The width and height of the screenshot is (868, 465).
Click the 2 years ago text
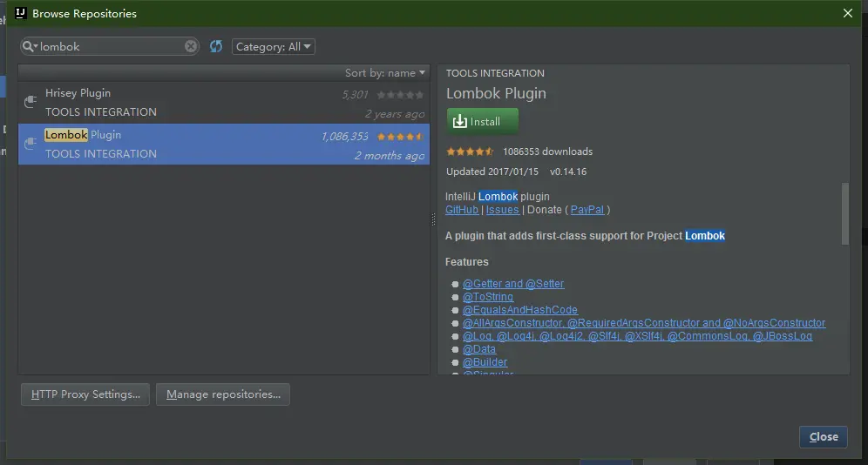(x=394, y=114)
